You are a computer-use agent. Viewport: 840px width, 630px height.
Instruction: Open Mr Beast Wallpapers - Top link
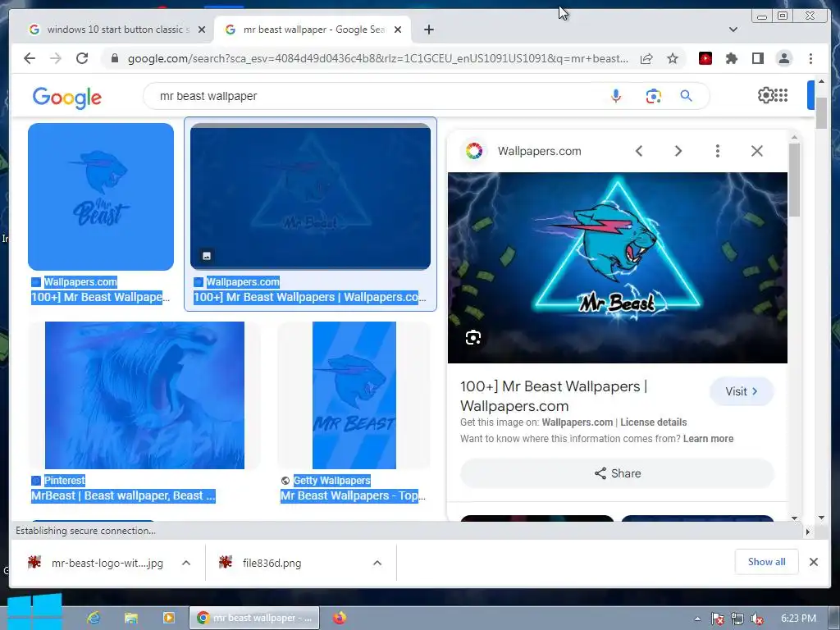coord(353,496)
